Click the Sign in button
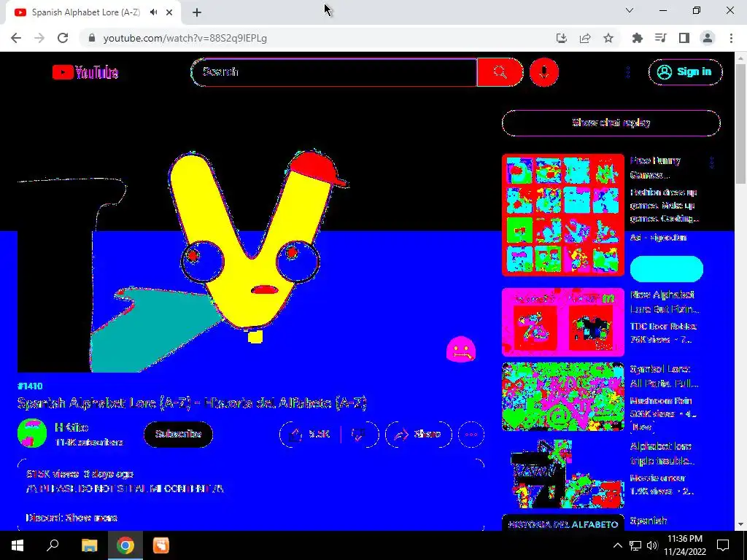The image size is (747, 560). point(685,72)
